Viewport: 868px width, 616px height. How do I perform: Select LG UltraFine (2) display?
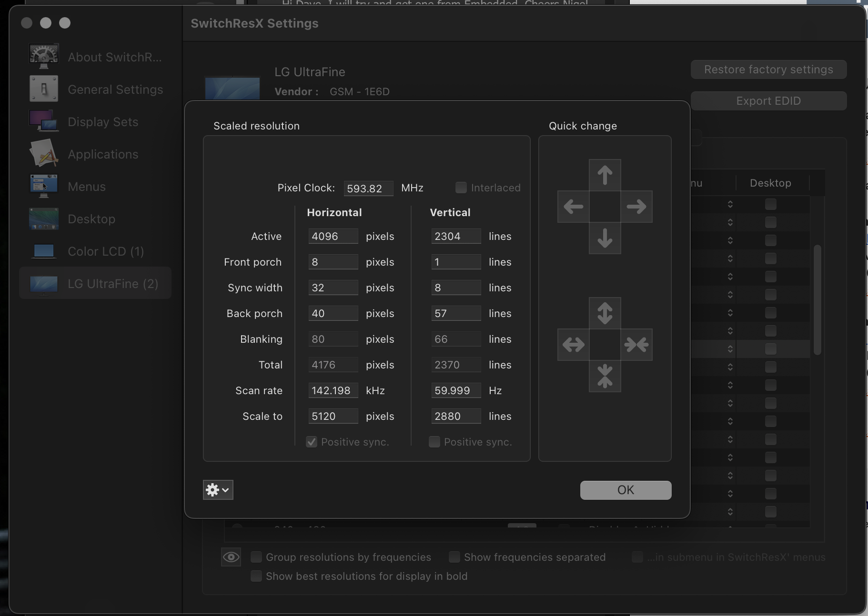(95, 284)
